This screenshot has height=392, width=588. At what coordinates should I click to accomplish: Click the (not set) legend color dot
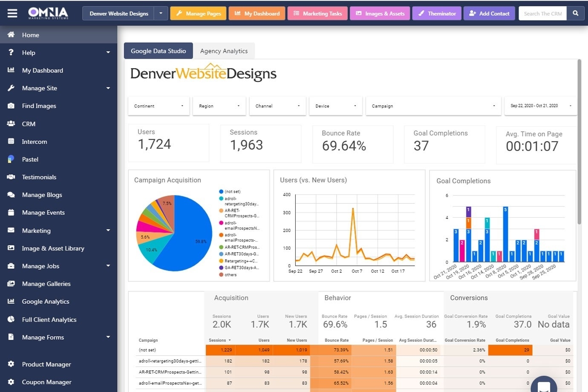(221, 192)
